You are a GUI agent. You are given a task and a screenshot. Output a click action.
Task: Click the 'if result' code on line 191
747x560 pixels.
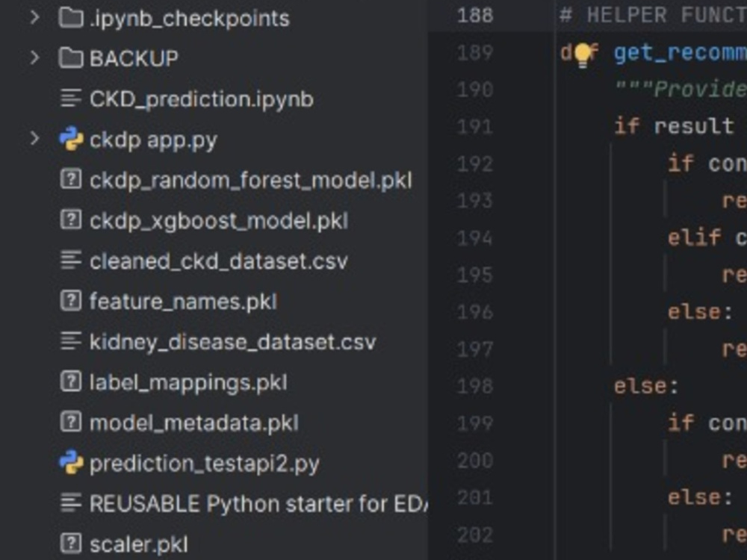point(674,126)
